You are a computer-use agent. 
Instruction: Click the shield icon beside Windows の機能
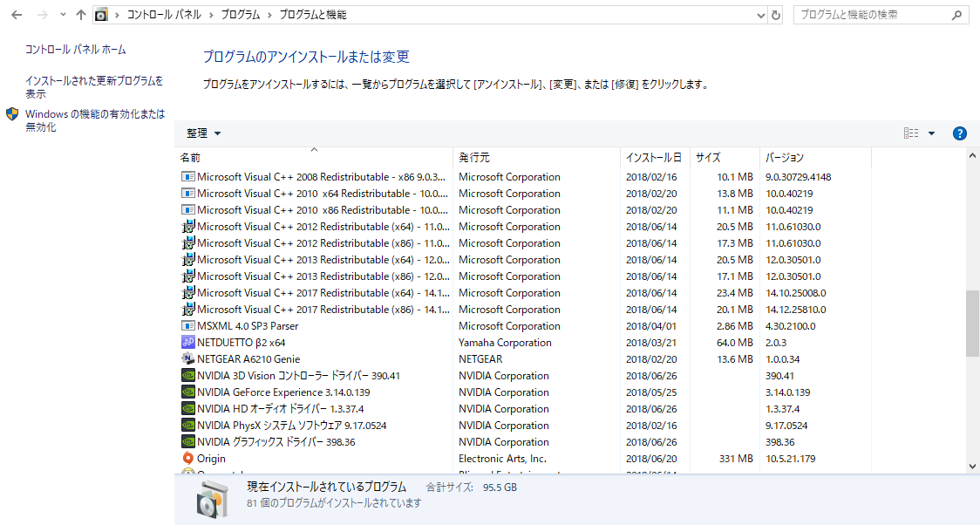(x=12, y=114)
